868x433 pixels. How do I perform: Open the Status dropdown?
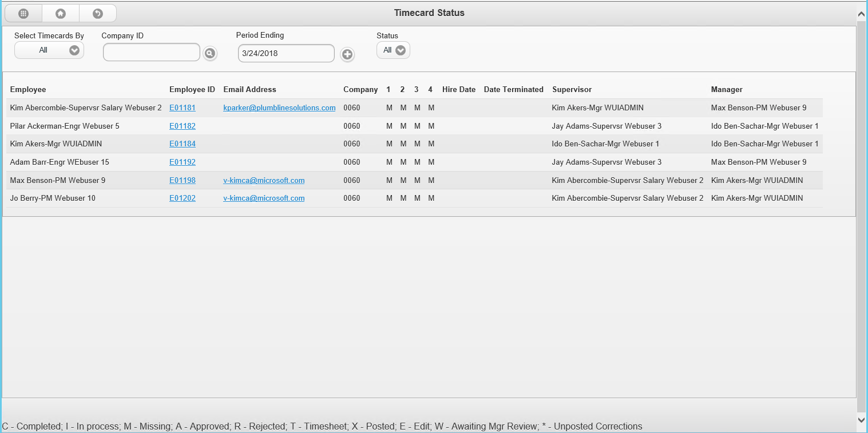tap(393, 50)
